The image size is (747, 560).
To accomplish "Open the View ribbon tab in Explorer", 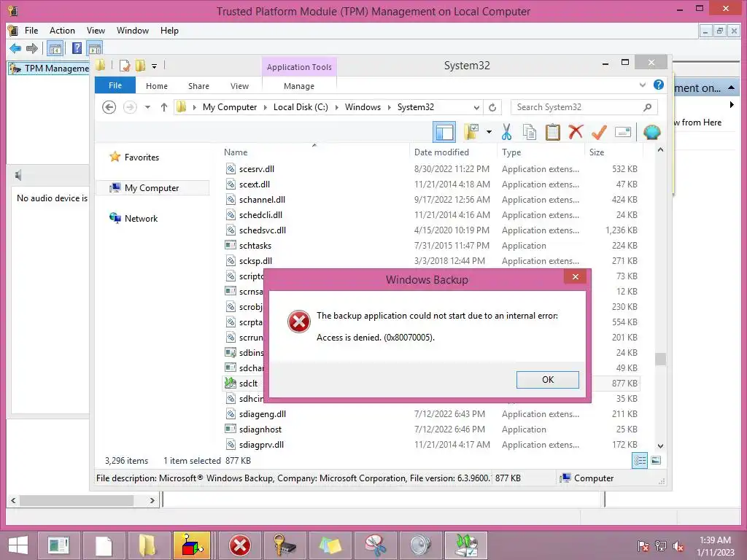I will point(239,86).
